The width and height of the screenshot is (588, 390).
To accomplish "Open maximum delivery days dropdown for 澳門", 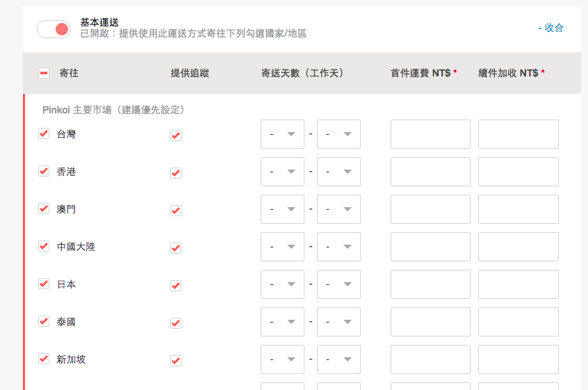I will (338, 209).
